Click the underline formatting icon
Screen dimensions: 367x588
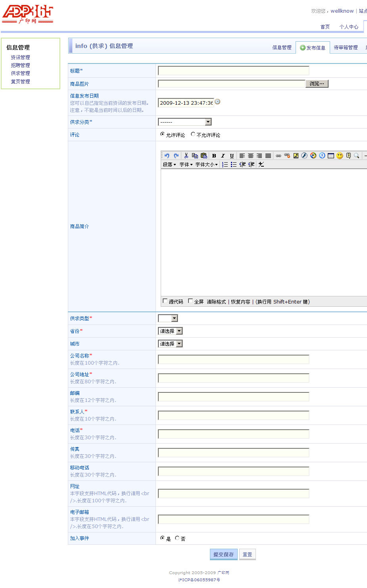(232, 156)
